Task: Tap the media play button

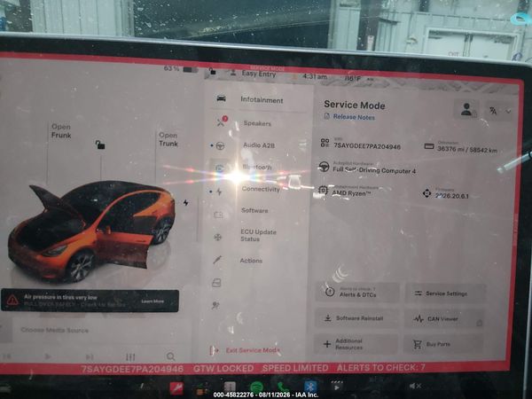Action: (48, 356)
